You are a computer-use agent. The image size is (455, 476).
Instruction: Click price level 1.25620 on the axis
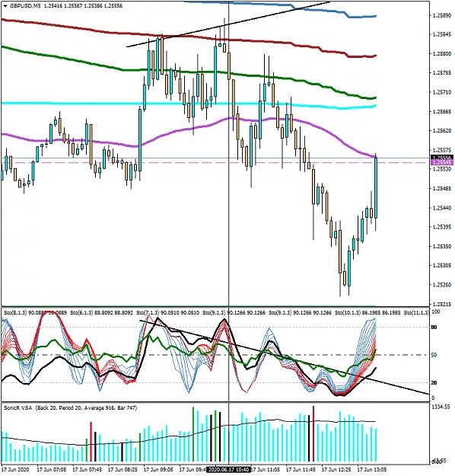click(441, 131)
